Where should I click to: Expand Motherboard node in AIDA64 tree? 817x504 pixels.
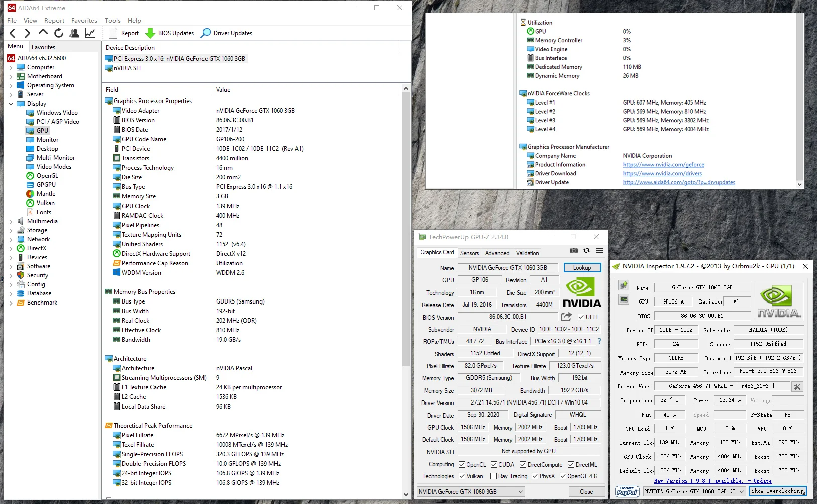(x=11, y=76)
